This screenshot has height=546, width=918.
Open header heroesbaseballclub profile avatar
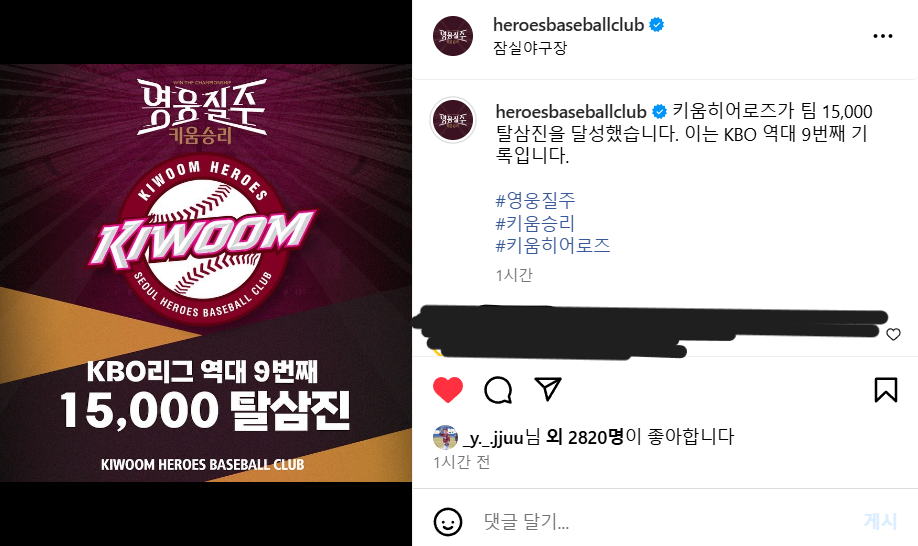[453, 36]
